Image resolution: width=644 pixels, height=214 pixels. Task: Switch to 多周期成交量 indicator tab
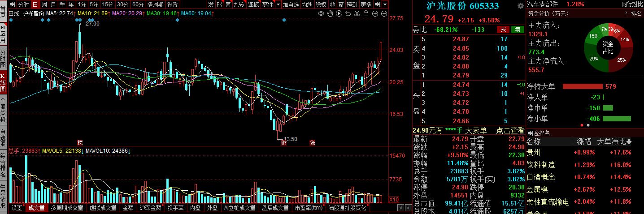pyautogui.click(x=67, y=208)
